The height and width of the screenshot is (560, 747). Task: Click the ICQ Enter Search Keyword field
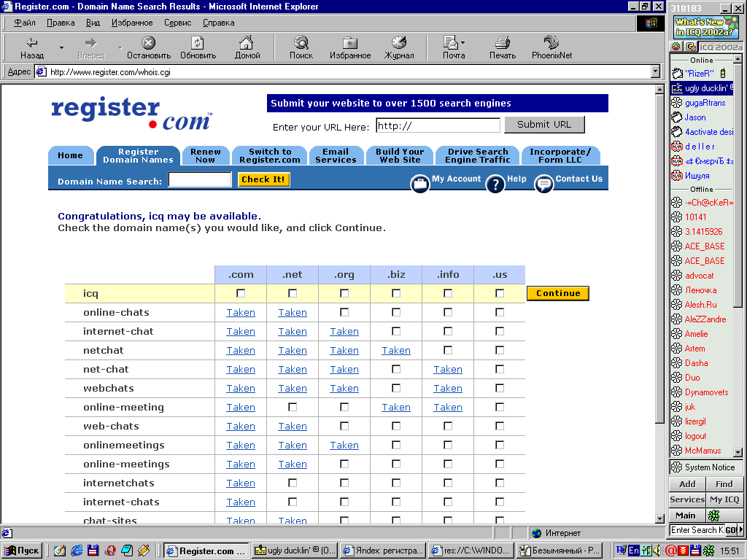pos(697,530)
